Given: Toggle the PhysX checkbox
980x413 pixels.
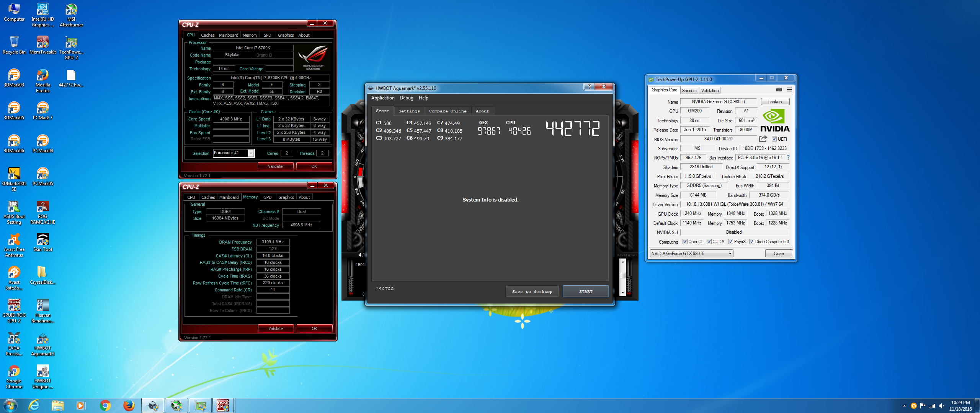Looking at the screenshot, I should (x=730, y=242).
